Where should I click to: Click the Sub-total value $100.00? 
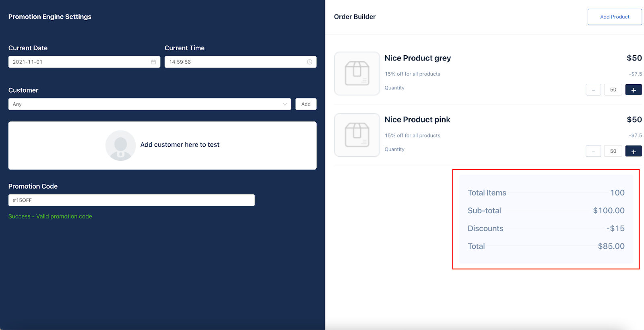[609, 211]
